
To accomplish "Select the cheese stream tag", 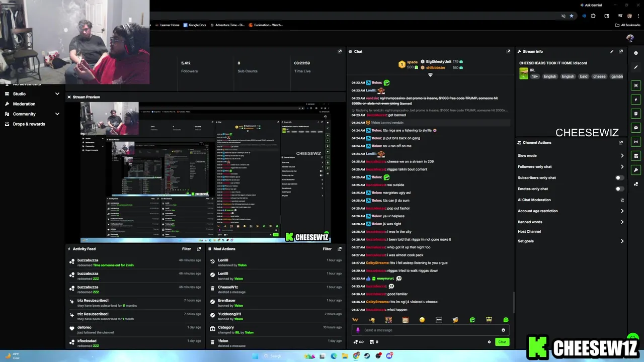I will [x=599, y=76].
